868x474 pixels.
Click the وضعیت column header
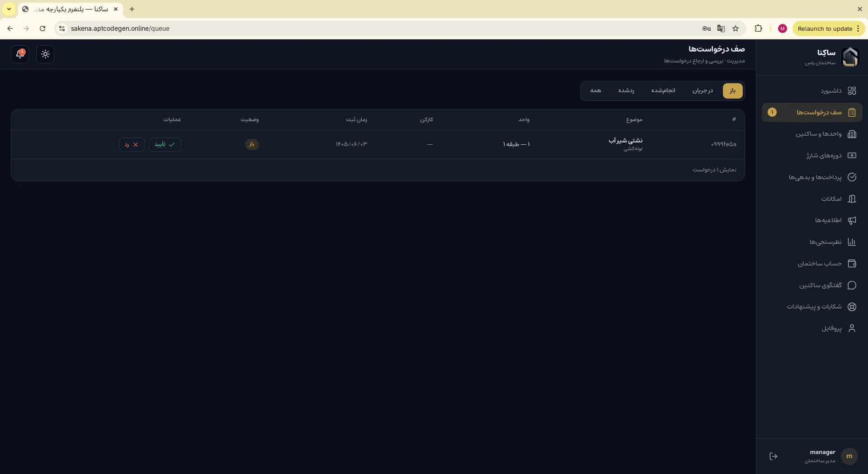tap(250, 120)
